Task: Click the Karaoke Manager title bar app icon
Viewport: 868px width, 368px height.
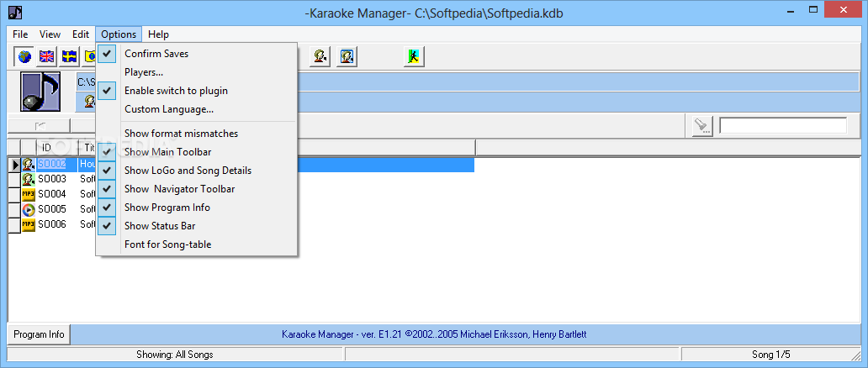Action: (15, 12)
